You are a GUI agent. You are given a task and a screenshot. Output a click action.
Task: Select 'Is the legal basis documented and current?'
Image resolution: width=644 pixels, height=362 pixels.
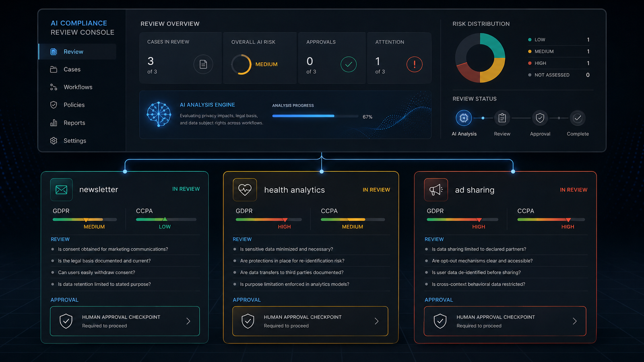coord(104,261)
